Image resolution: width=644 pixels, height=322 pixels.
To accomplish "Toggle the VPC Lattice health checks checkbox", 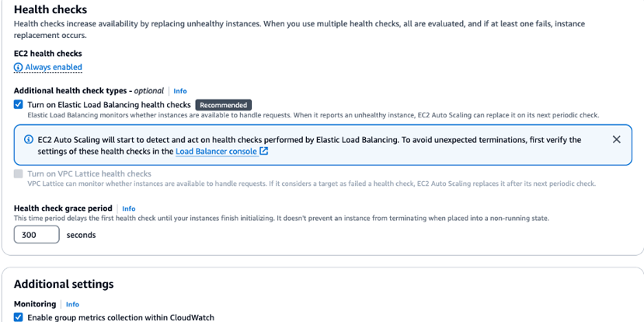I will coord(18,174).
